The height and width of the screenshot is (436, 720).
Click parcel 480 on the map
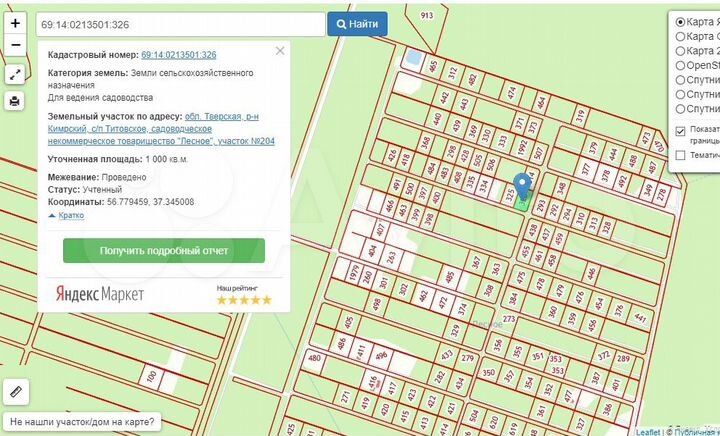[x=315, y=358]
